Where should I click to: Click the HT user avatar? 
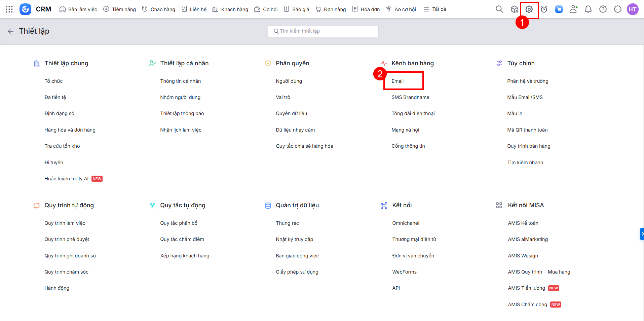[x=633, y=9]
